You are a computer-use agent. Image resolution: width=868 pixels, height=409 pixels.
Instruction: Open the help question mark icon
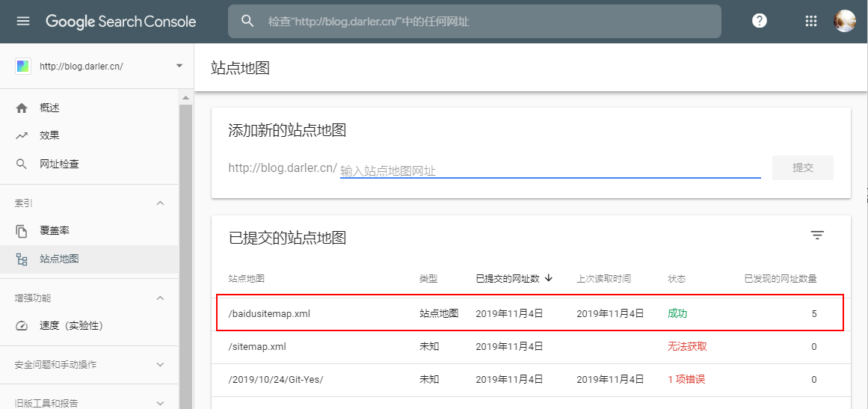point(760,21)
